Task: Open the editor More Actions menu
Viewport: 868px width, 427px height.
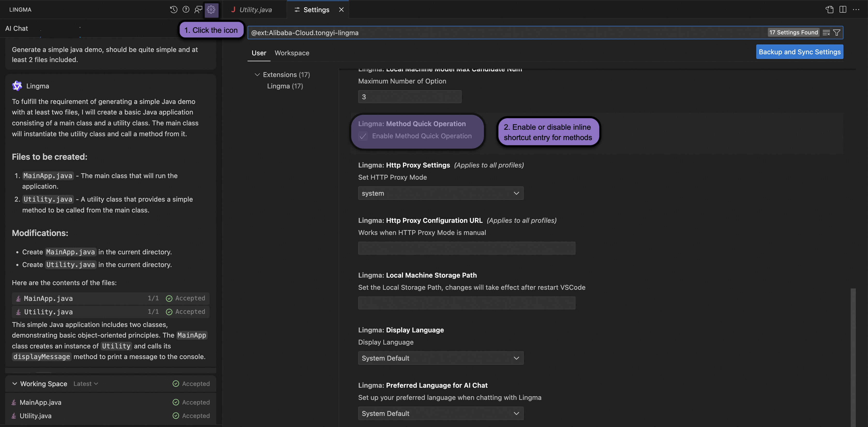Action: point(856,9)
